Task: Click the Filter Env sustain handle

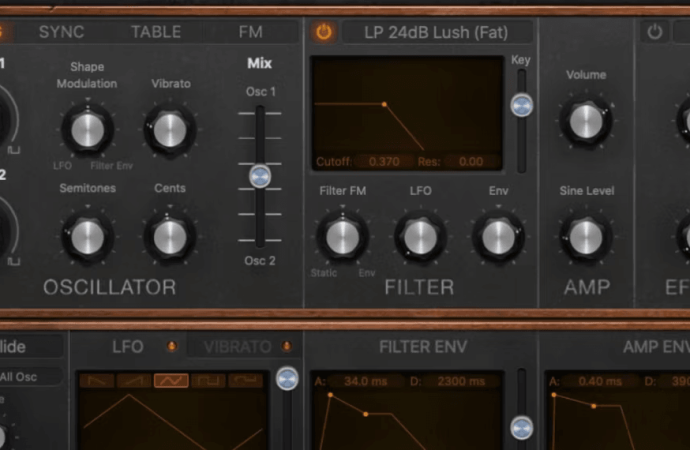Action: [366, 414]
